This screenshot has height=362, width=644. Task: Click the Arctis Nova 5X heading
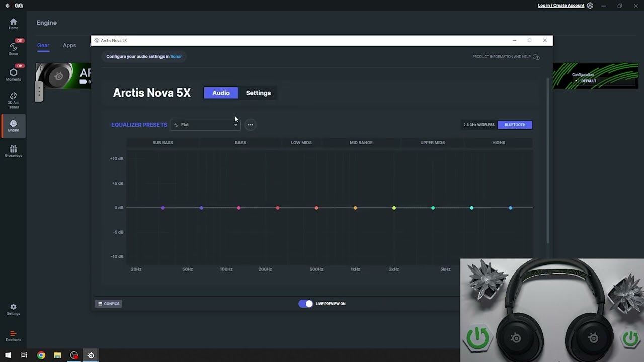click(152, 93)
